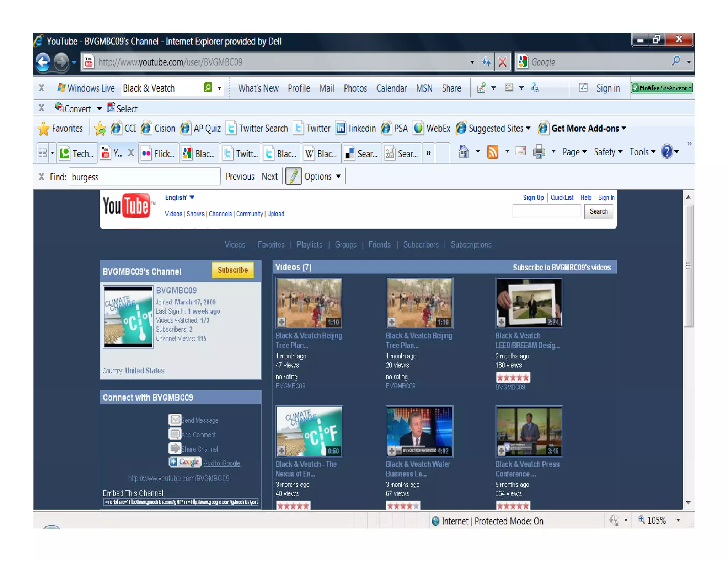Open the Playlists channel tab
Screen dimensions: 728x562
(x=309, y=244)
